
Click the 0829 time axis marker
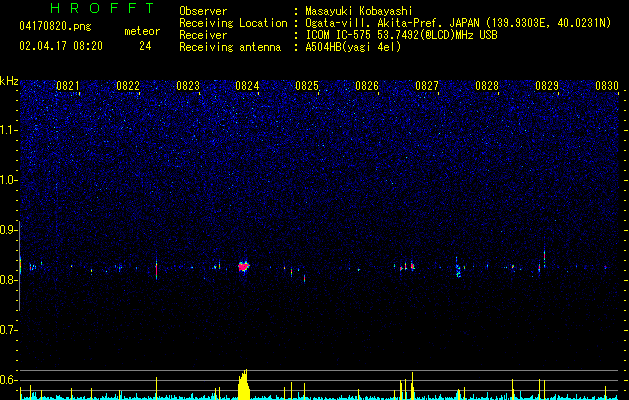pos(547,86)
